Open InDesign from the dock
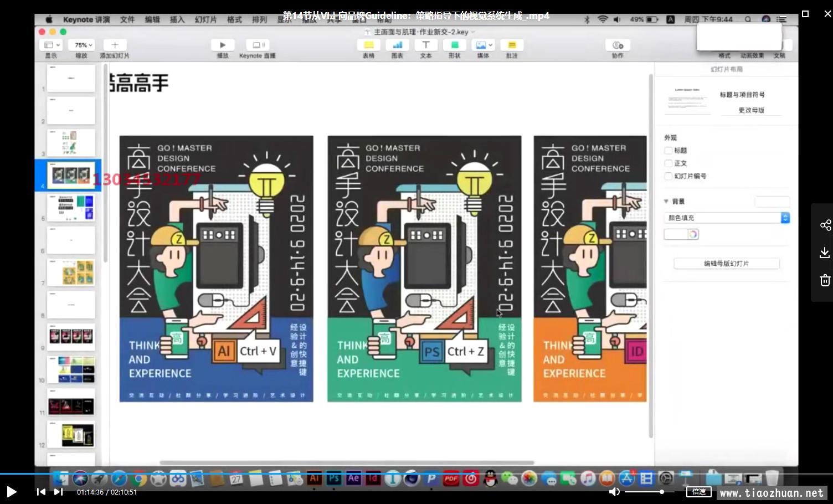833x504 pixels. coord(373,478)
